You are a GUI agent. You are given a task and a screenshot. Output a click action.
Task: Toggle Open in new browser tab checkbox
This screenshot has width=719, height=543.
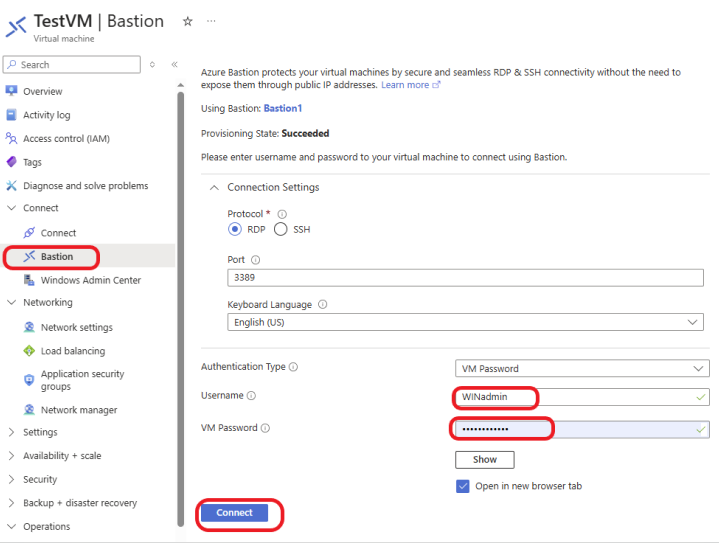(463, 486)
